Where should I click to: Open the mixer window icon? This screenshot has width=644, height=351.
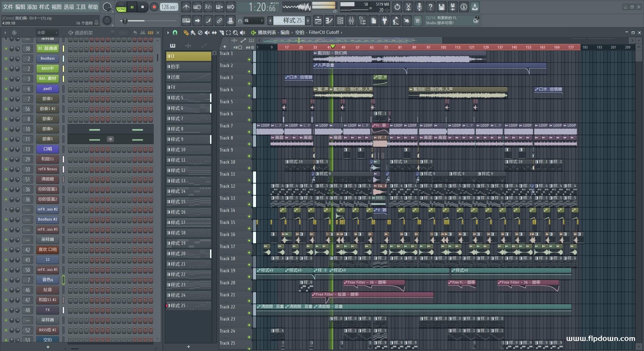coord(351,21)
